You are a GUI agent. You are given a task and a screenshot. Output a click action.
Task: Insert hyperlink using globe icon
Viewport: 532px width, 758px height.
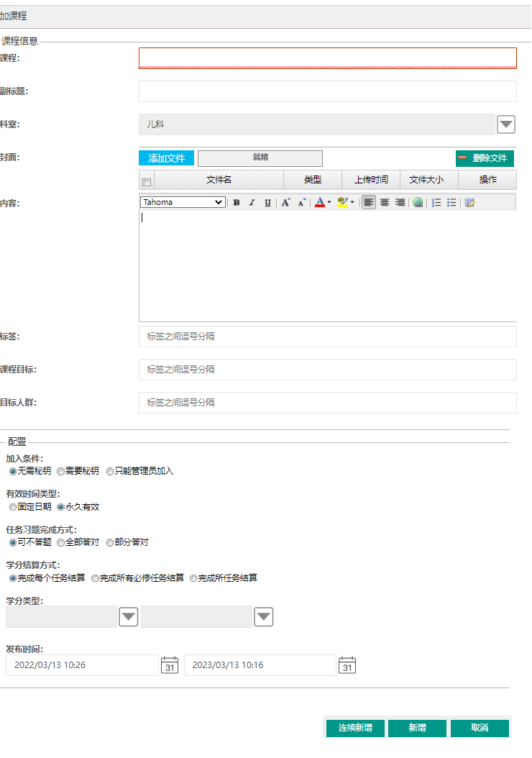pos(418,203)
